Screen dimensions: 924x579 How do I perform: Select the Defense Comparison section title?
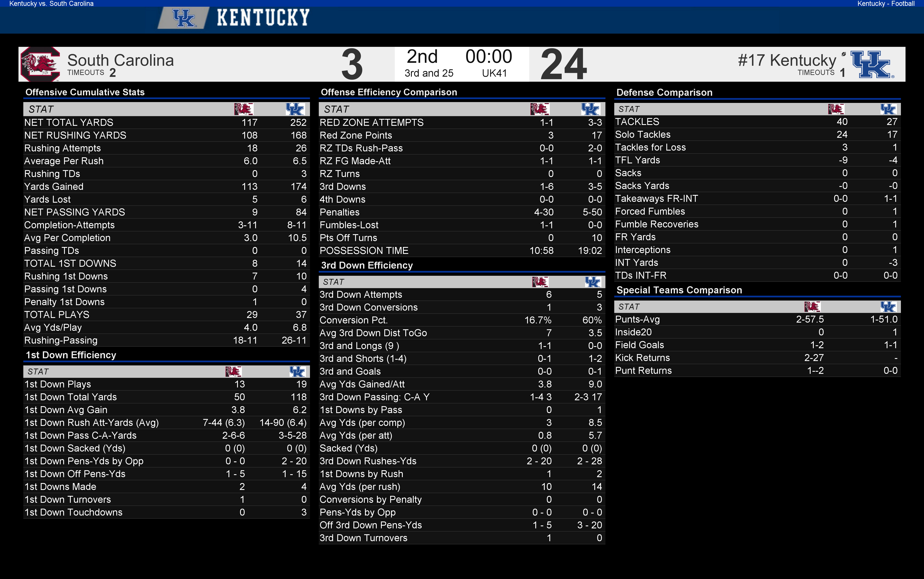tap(664, 93)
